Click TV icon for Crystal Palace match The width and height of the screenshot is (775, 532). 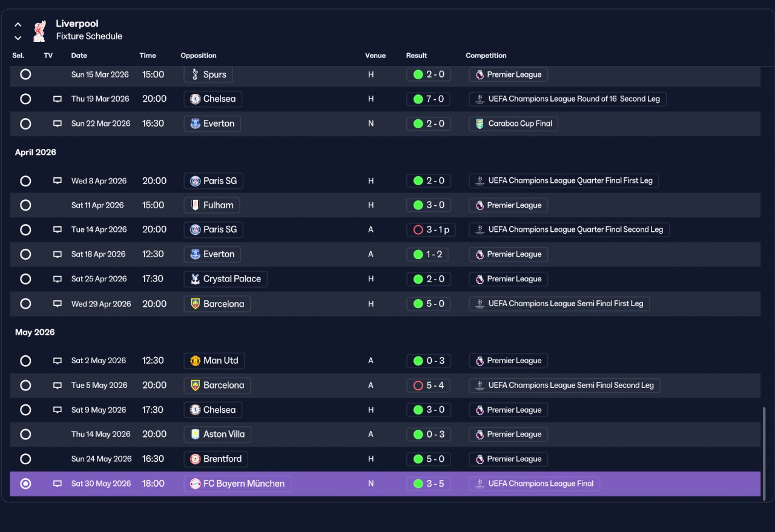click(x=58, y=279)
